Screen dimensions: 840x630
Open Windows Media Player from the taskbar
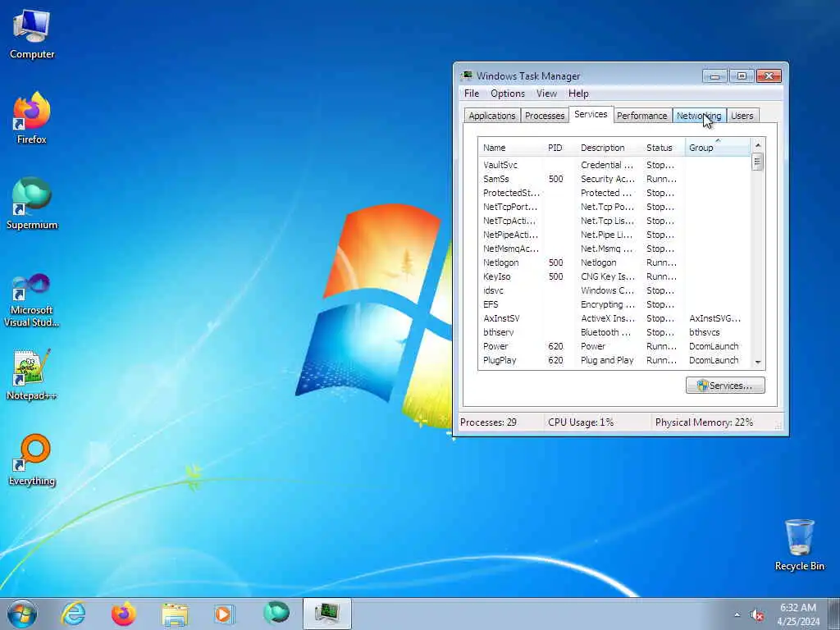pos(225,614)
